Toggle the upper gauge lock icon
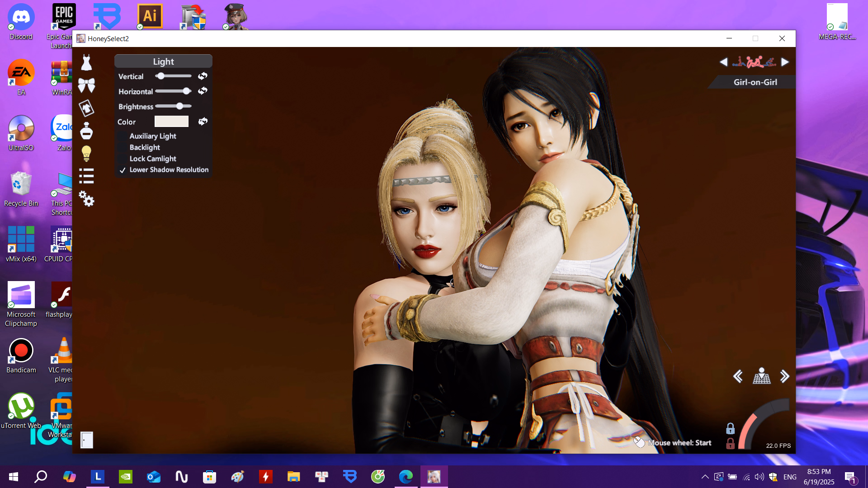 tap(730, 428)
